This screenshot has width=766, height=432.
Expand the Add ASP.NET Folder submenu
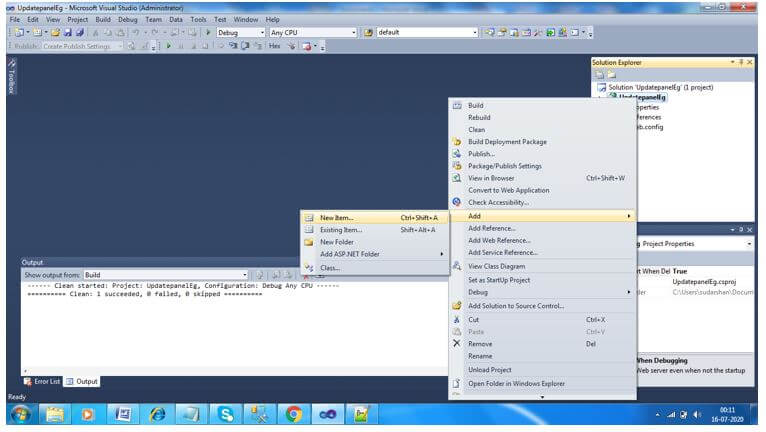375,254
